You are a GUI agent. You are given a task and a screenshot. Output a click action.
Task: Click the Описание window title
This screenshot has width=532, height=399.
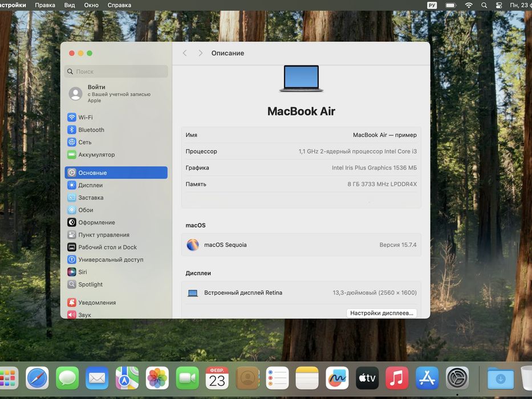coord(228,53)
